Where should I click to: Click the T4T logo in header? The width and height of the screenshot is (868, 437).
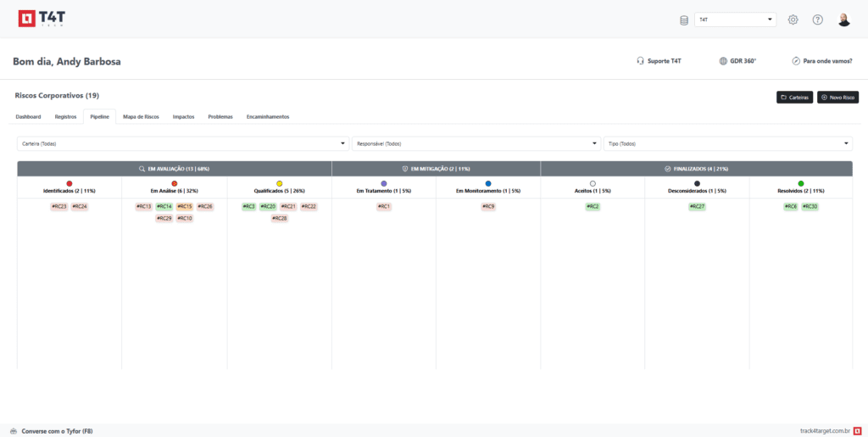coord(41,19)
